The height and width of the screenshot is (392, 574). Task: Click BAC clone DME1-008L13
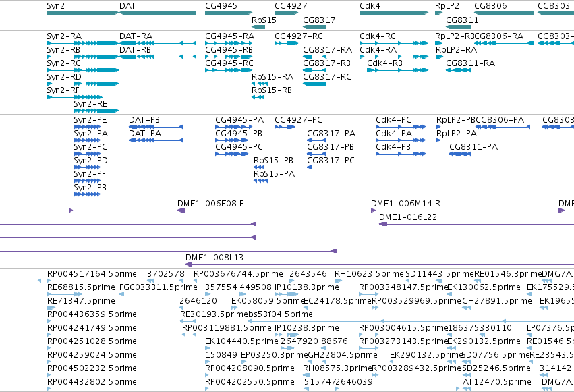pyautogui.click(x=380, y=264)
